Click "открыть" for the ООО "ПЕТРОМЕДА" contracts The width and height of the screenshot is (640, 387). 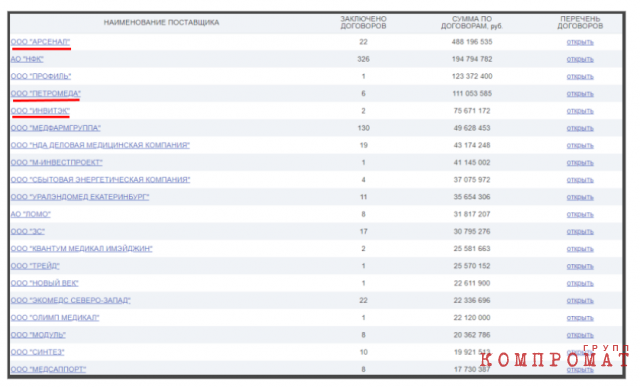(580, 94)
